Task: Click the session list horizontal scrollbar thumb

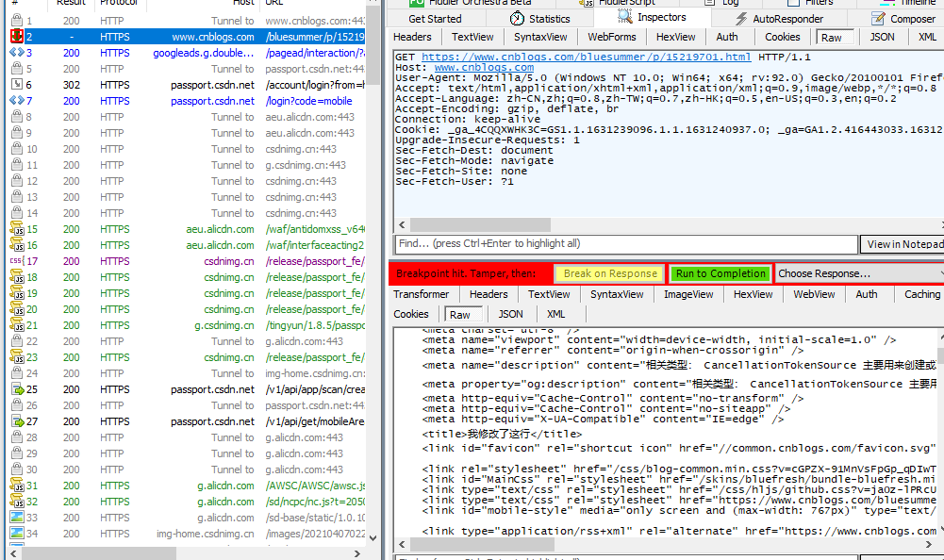Action: [x=99, y=553]
